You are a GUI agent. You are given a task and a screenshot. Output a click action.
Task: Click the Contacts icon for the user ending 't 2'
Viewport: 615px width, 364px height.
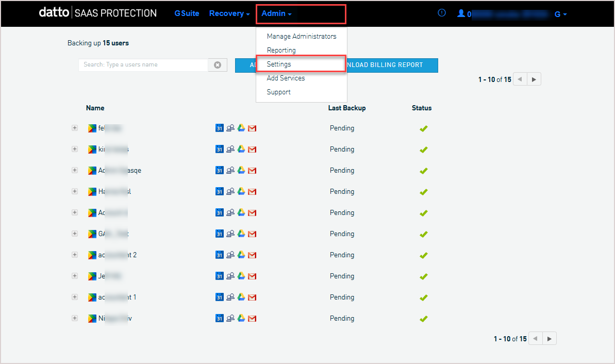[230, 255]
